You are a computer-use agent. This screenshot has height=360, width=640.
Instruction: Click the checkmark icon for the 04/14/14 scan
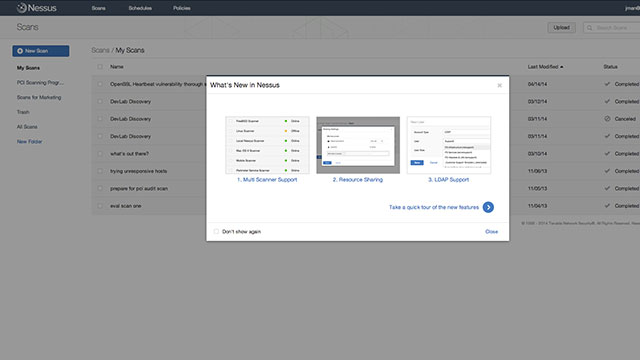607,84
